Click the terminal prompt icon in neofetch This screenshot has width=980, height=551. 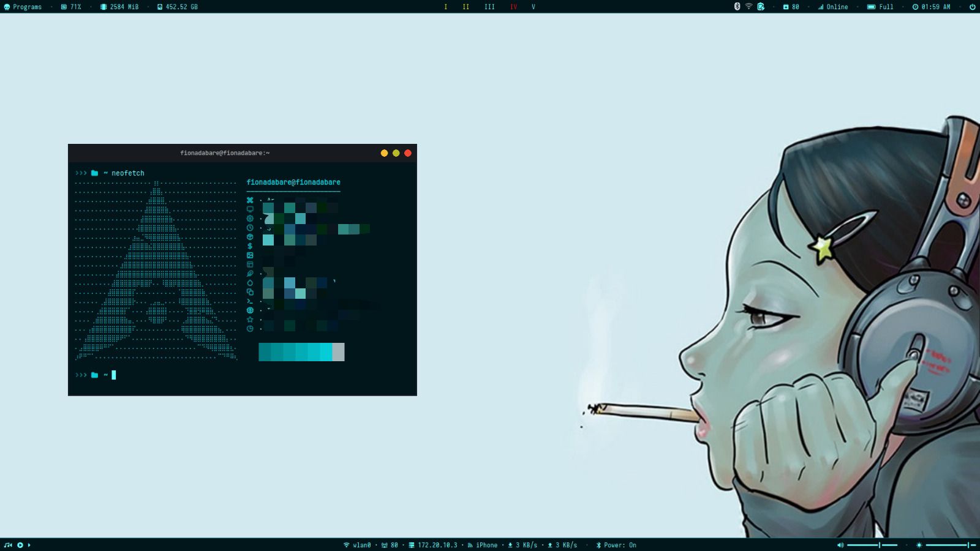[250, 301]
